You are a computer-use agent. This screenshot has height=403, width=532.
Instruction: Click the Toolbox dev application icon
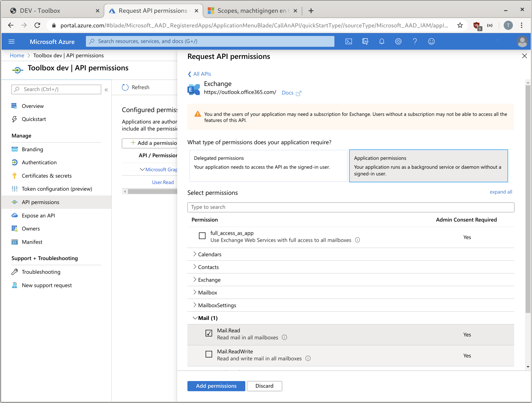pyautogui.click(x=17, y=70)
